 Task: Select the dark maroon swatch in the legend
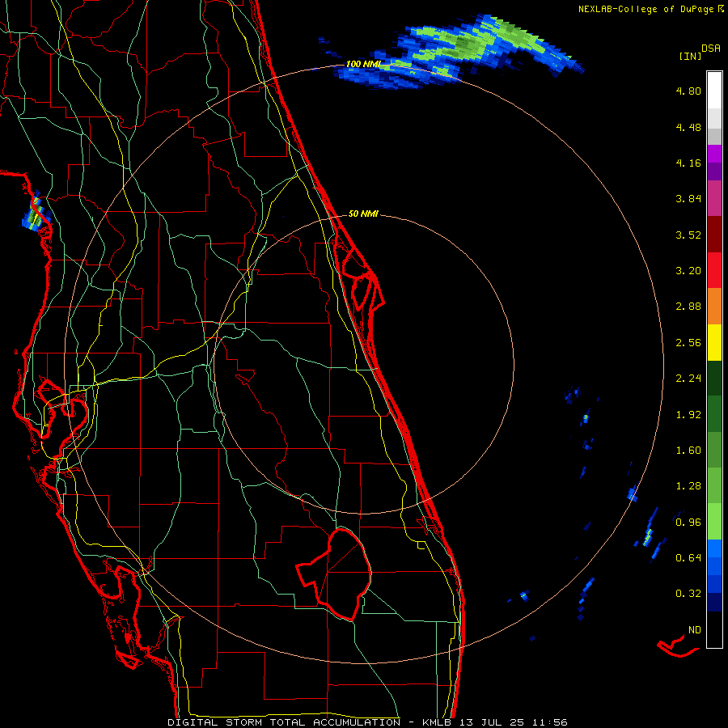click(714, 235)
